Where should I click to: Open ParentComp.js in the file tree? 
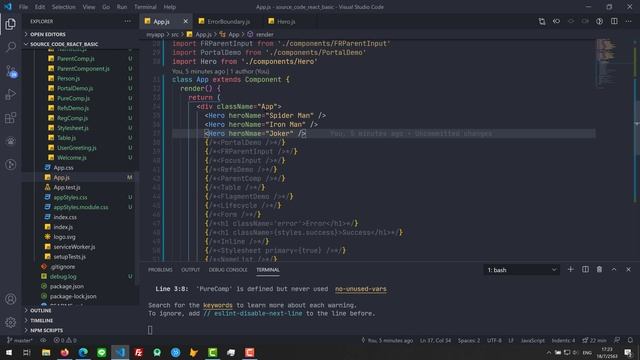76,59
